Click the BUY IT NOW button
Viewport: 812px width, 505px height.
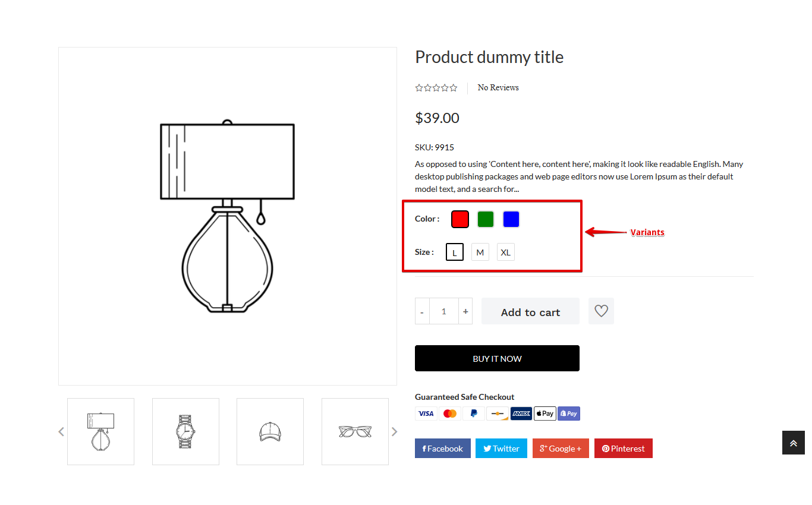point(497,358)
